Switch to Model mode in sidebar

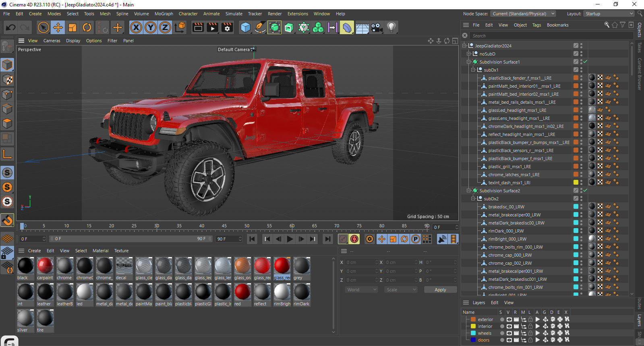[7, 65]
